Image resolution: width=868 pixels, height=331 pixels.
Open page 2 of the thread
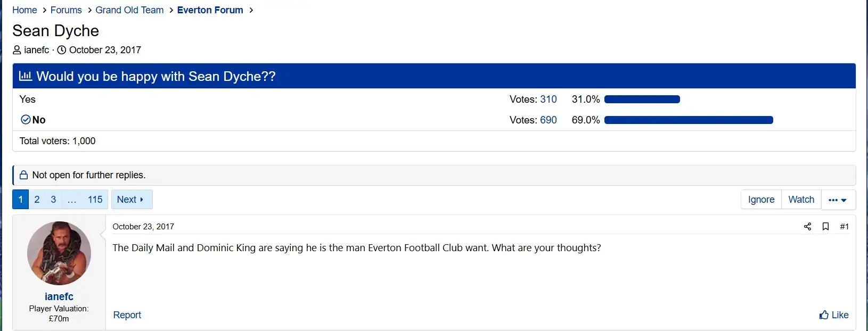(x=37, y=200)
